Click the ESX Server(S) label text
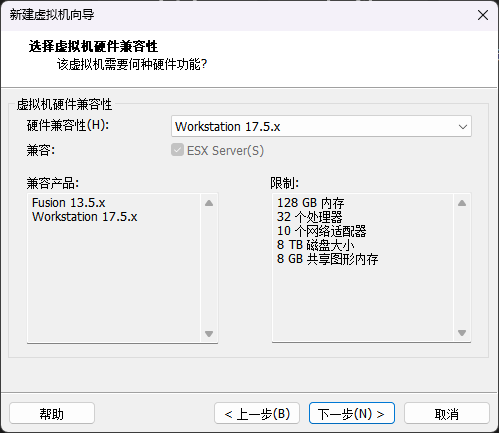Viewport: 499px width, 433px height. coord(225,150)
